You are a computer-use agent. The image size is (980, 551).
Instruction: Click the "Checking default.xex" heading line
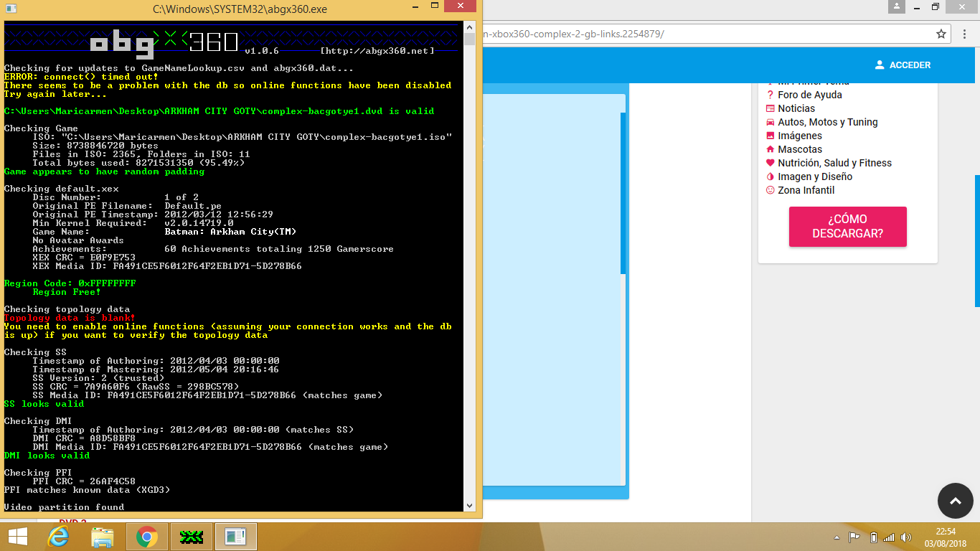point(61,189)
